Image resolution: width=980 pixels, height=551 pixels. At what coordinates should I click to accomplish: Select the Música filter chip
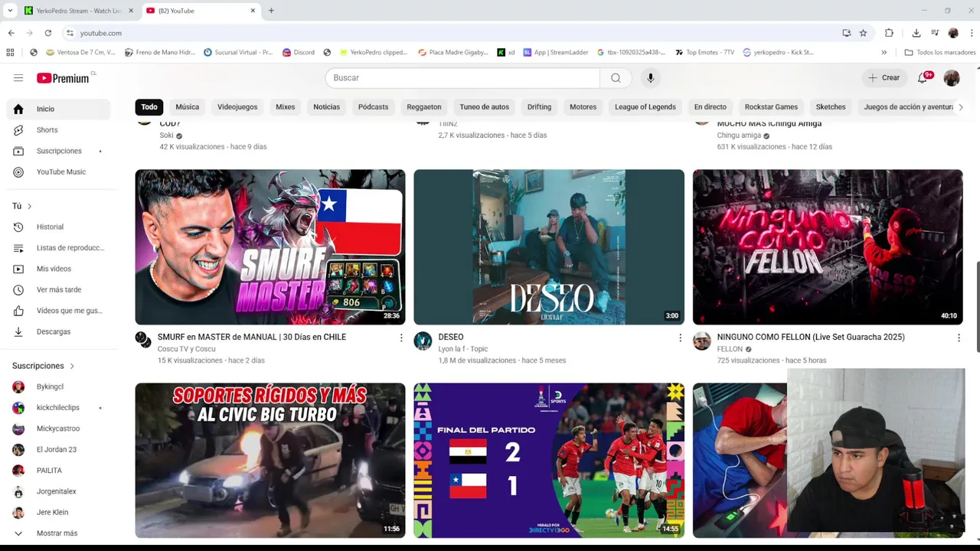187,107
